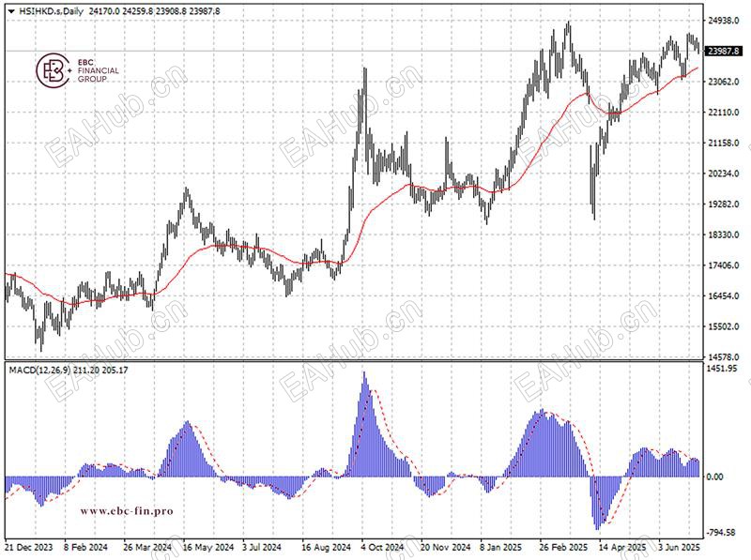751x560 pixels.
Task: Open the www.ebc-fin.pro link text
Action: tap(127, 511)
